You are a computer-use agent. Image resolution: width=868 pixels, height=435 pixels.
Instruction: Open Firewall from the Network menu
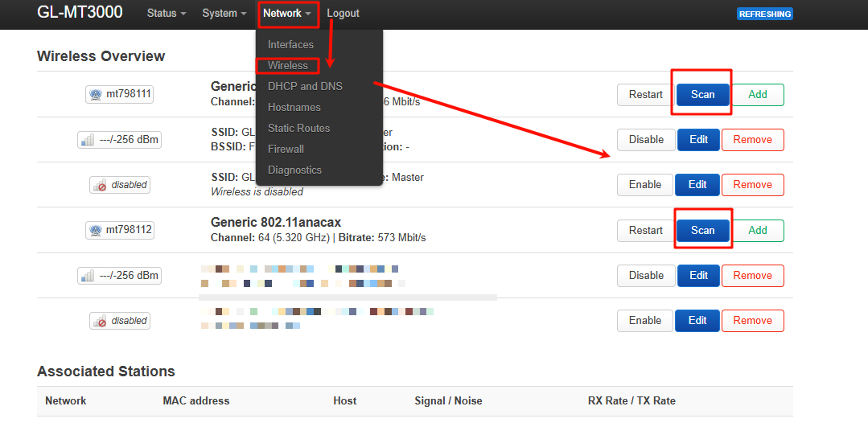tap(286, 149)
